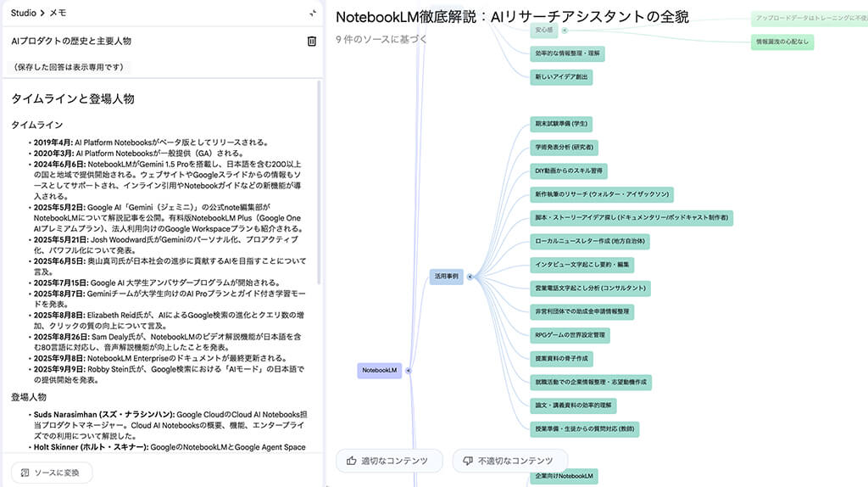Click the 2024年6月6日 timeline entry
The height and width of the screenshot is (487, 868).
coord(168,180)
